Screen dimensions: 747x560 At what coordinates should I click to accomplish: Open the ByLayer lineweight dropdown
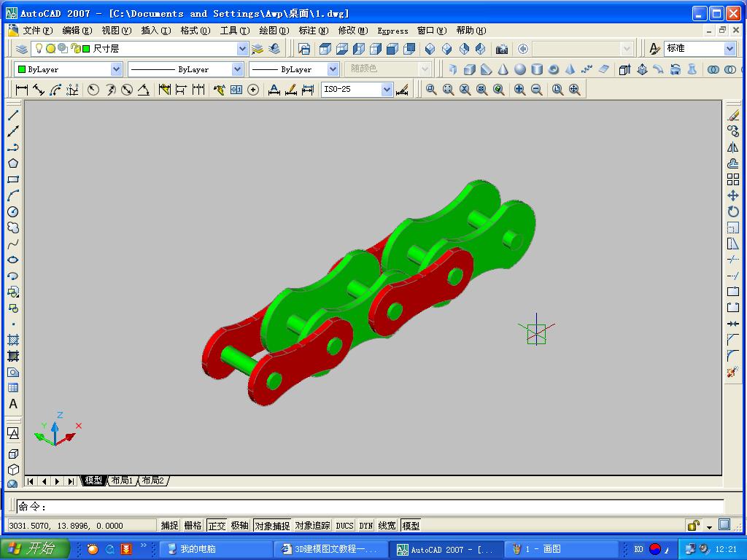coord(333,69)
